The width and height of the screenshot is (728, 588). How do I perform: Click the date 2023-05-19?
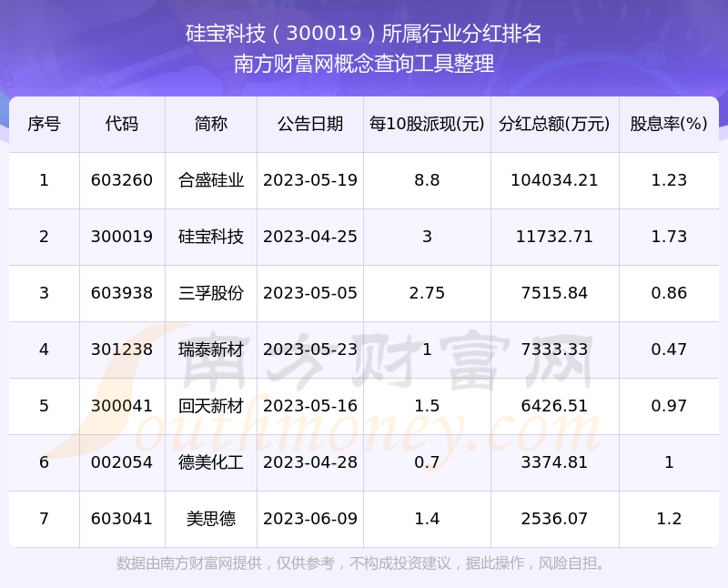(310, 180)
